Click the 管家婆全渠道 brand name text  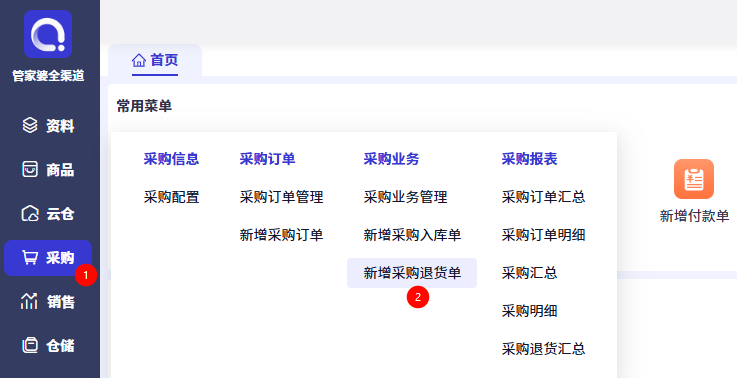48,75
